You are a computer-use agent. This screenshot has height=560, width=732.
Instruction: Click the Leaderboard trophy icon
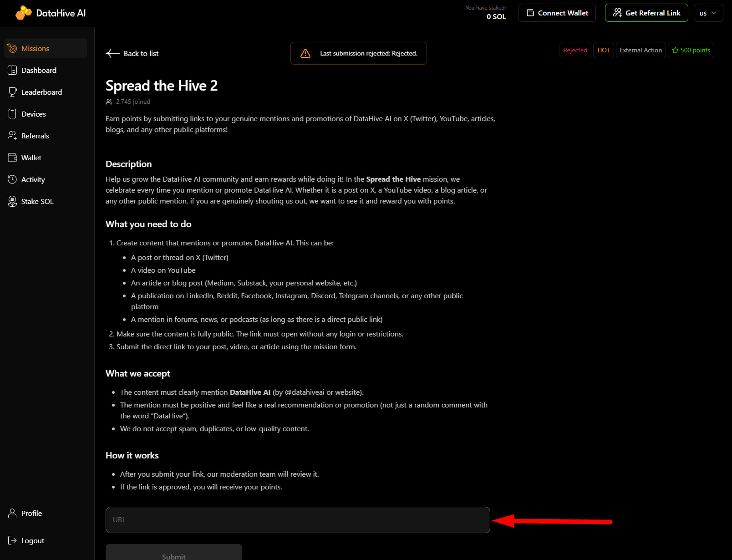click(12, 92)
